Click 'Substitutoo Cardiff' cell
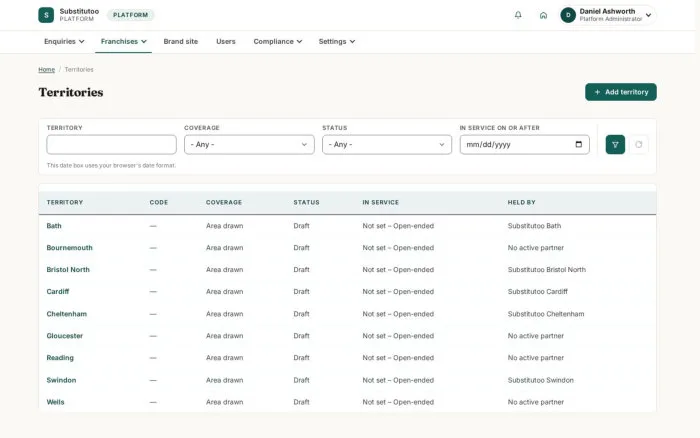700x438 pixels. [538, 292]
